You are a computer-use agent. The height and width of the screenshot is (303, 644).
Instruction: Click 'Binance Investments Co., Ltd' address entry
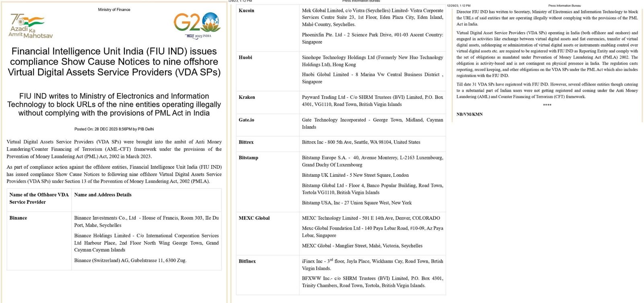(147, 221)
